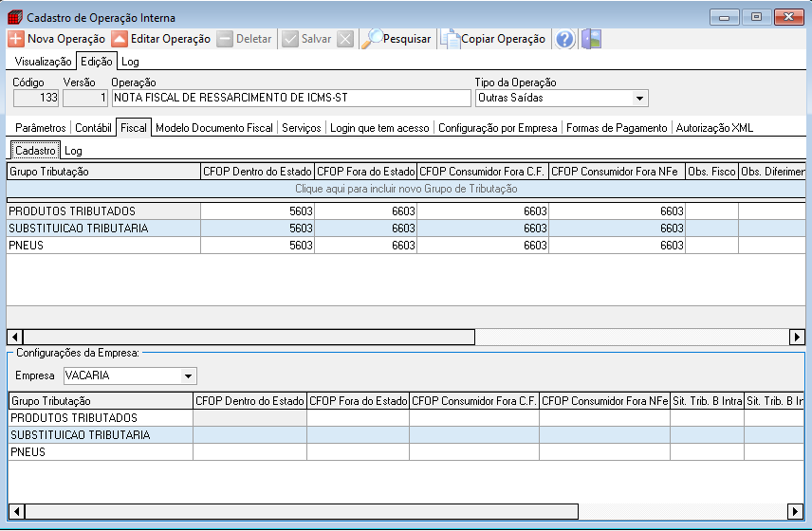
Task: Click the red app icon in title bar
Action: (15, 17)
